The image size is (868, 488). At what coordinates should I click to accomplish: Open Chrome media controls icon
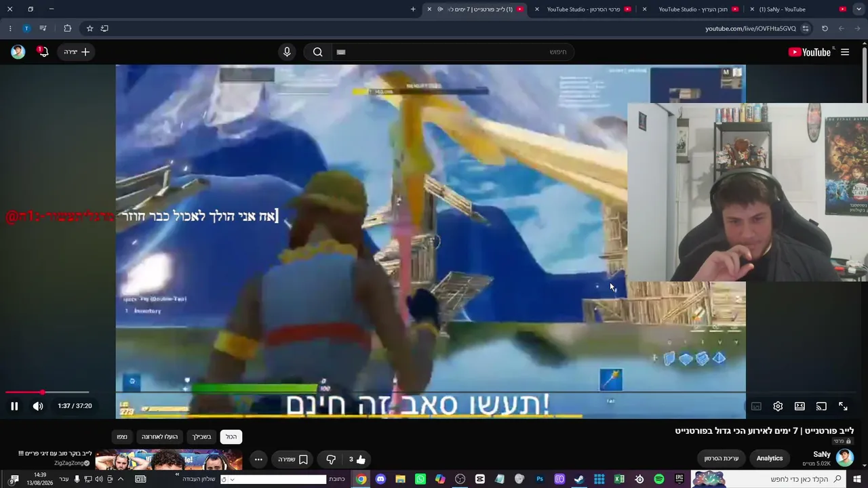[43, 28]
